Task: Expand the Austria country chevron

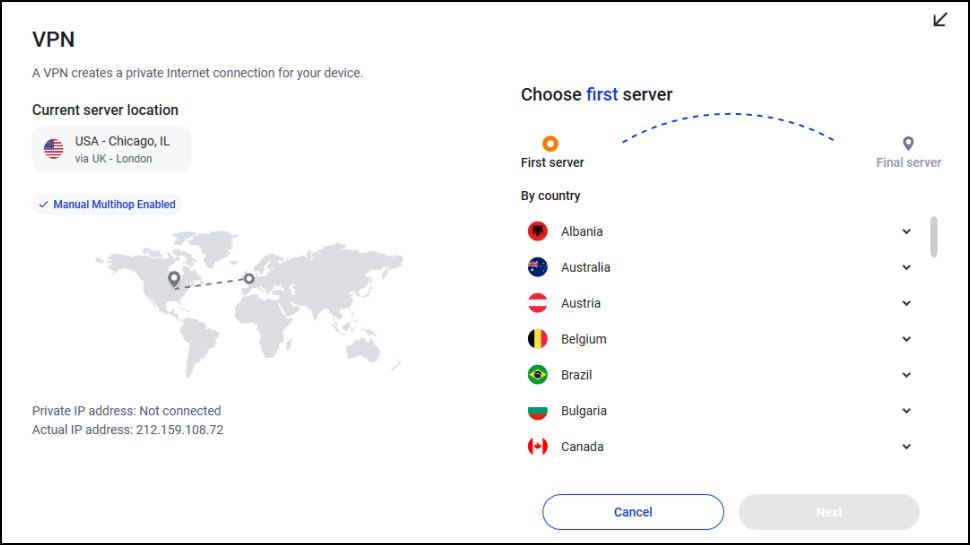Action: pyautogui.click(x=906, y=303)
